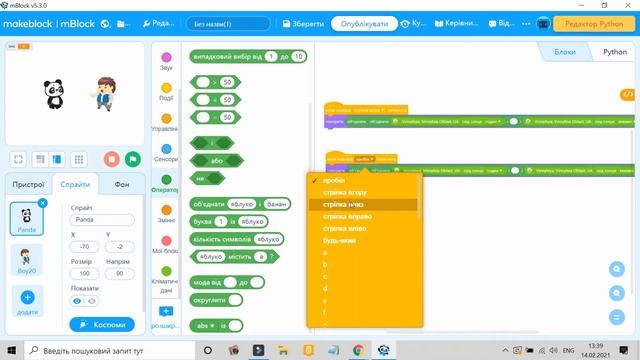This screenshot has height=360, width=640.
Task: Open the Костюми costumes button
Action: (102, 324)
